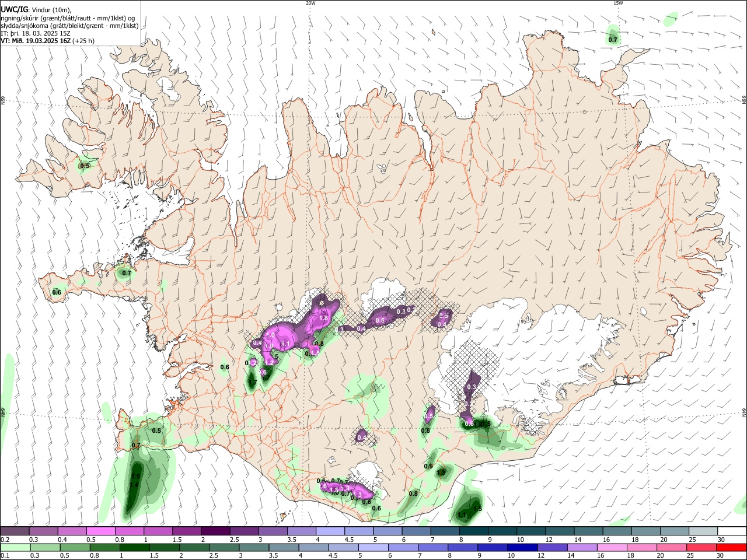The height and width of the screenshot is (560, 747).
Task: Click the palest green rain swatch between 0.1 and 0.3
Action: [15, 547]
